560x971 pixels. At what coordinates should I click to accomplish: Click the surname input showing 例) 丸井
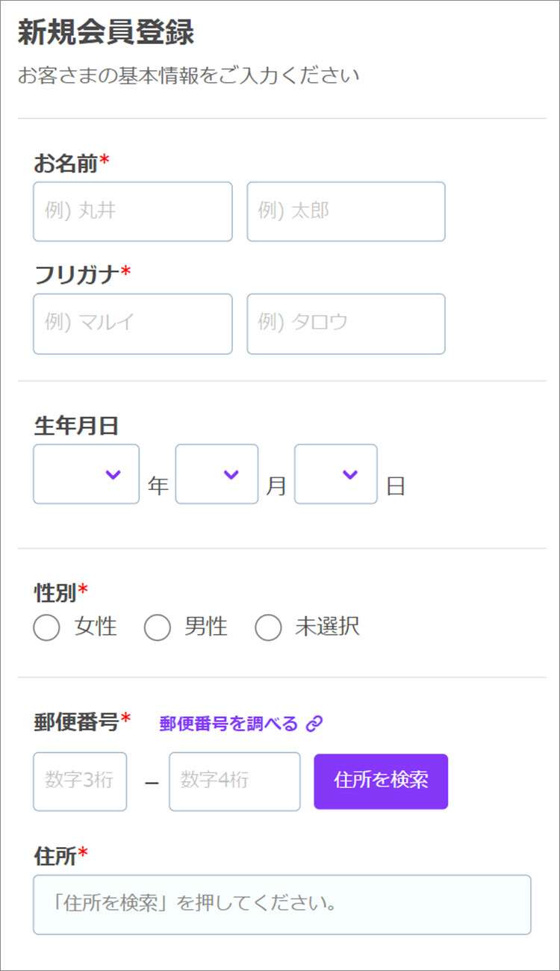pyautogui.click(x=132, y=211)
